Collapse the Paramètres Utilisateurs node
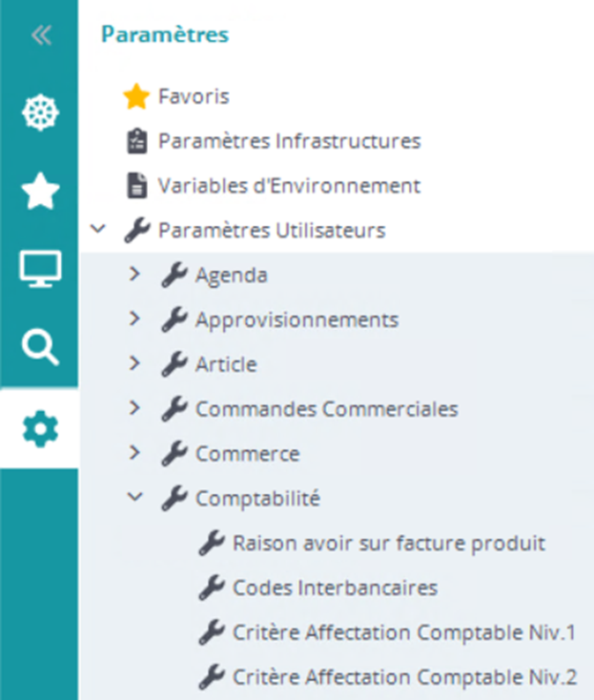594x700 pixels. 96,230
